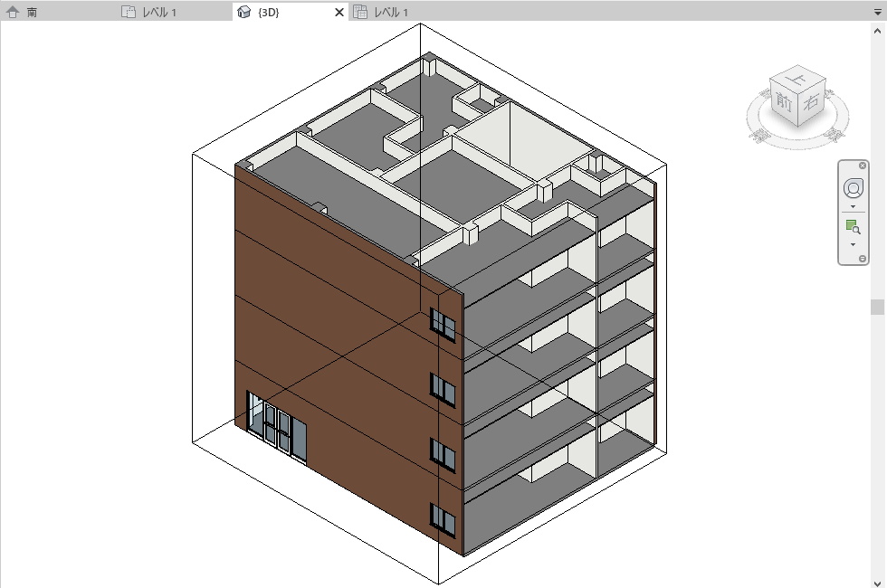Expand the zoom options dropdown arrow
Viewport: 887px width, 588px height.
(853, 245)
